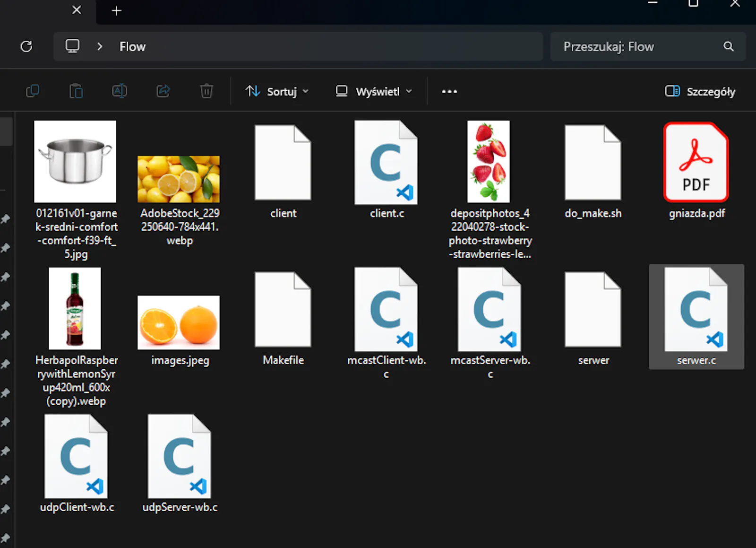Click the client.c file name label
756x548 pixels.
tap(387, 213)
